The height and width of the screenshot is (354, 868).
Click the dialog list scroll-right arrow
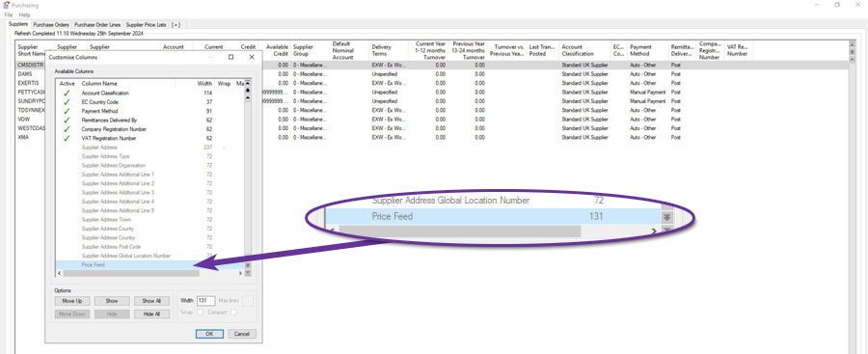click(240, 273)
